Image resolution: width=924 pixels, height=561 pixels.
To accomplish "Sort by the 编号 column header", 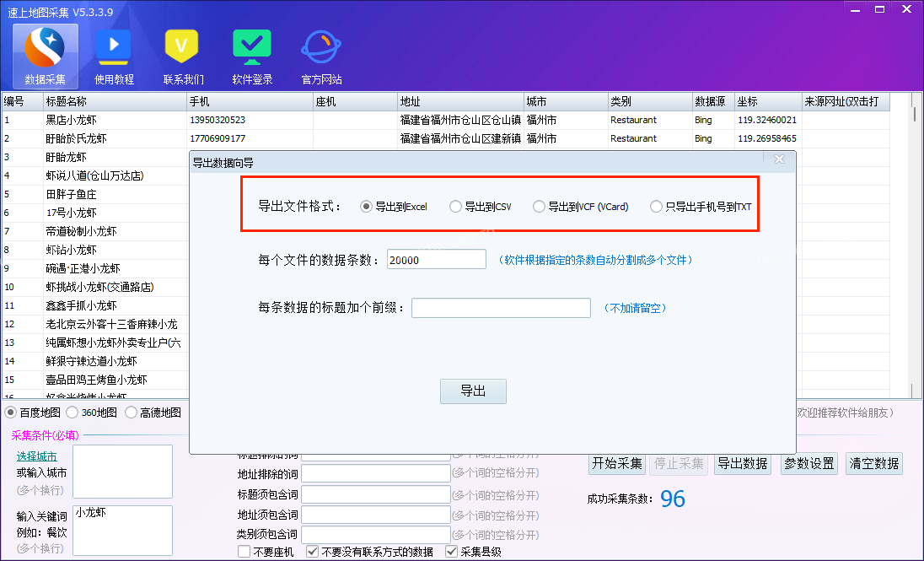I will click(x=23, y=101).
